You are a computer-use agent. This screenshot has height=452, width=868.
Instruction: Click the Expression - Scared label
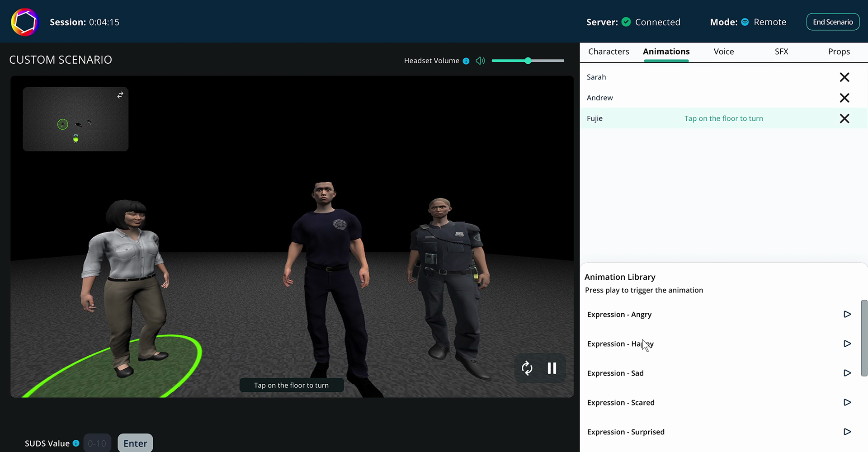(621, 403)
